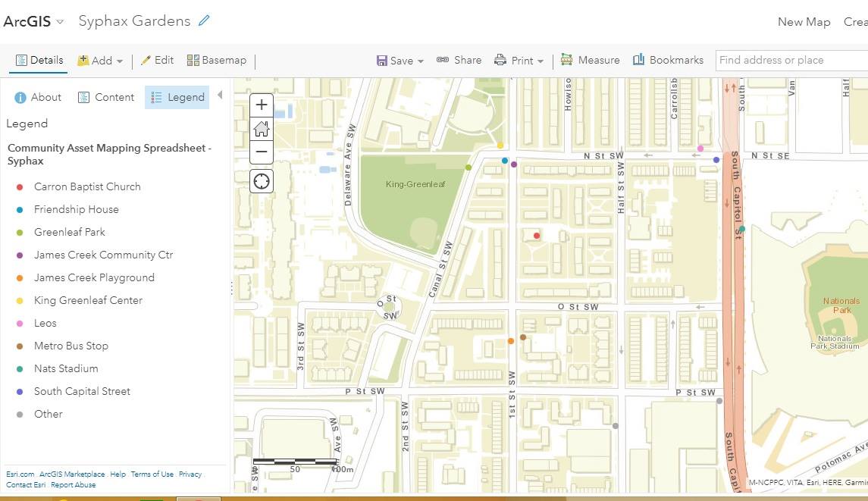Open the Terms of Use link
Viewport: 868px width, 501px height.
pyautogui.click(x=152, y=474)
